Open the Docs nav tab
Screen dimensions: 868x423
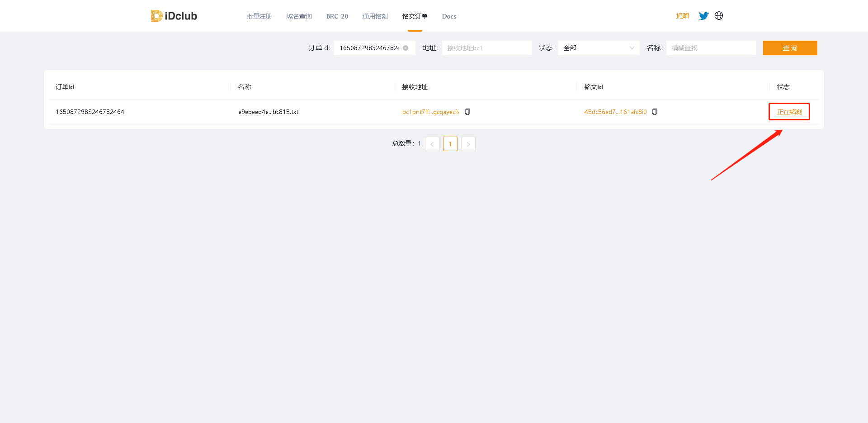[449, 16]
